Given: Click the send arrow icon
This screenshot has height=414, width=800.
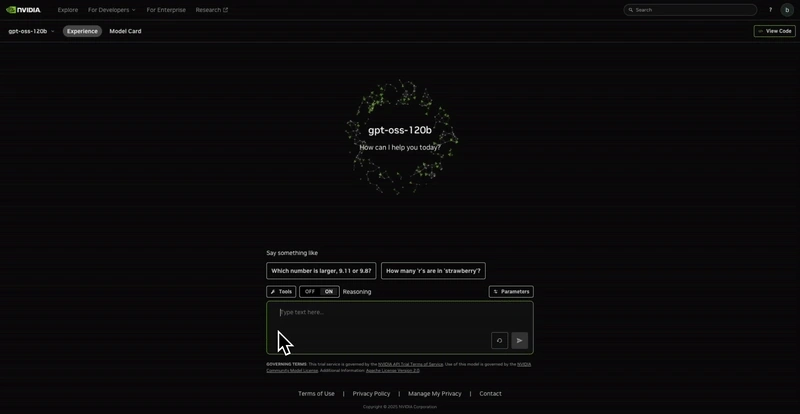Looking at the screenshot, I should [519, 340].
